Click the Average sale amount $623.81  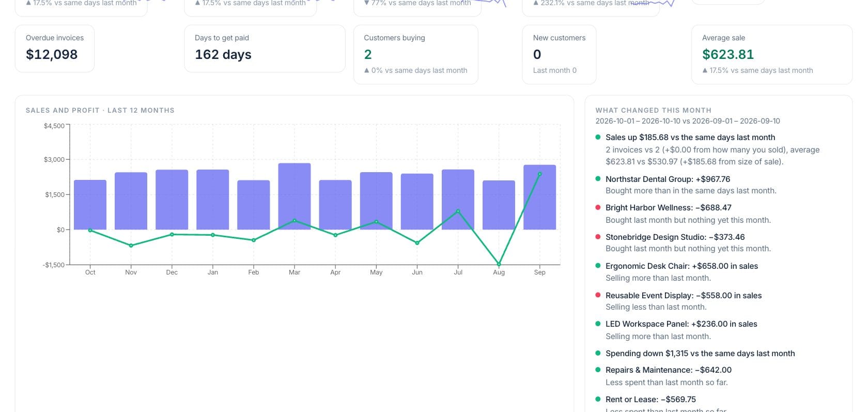728,54
